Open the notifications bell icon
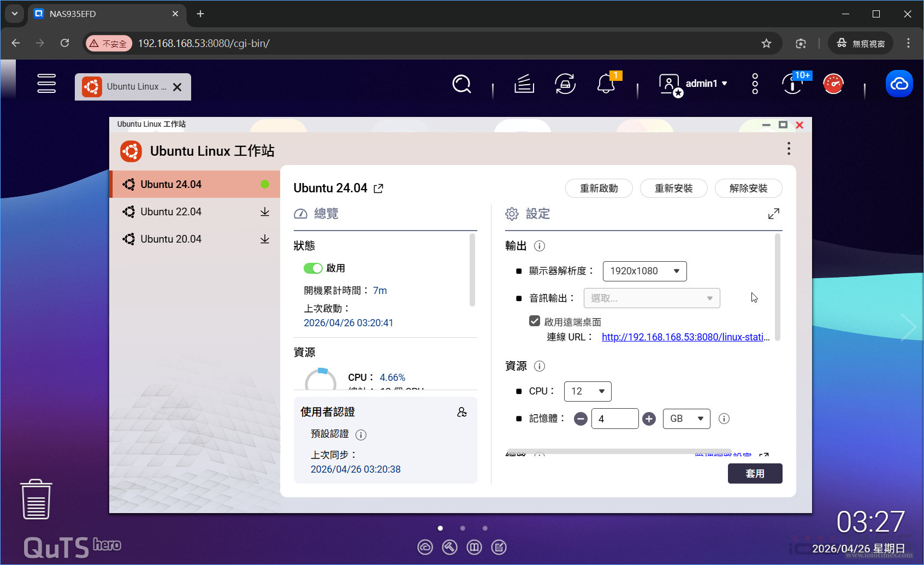This screenshot has width=924, height=565. [606, 84]
